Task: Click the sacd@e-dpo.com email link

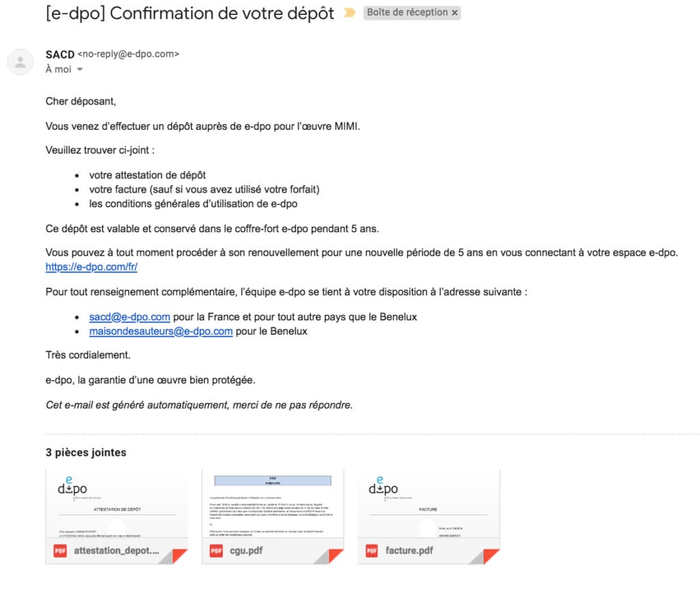Action: point(129,317)
